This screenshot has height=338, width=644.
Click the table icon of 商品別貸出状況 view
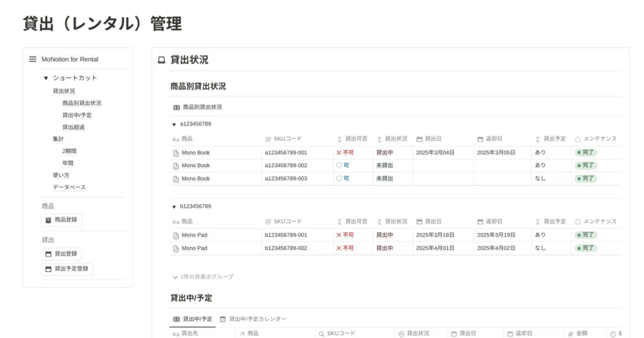point(176,107)
